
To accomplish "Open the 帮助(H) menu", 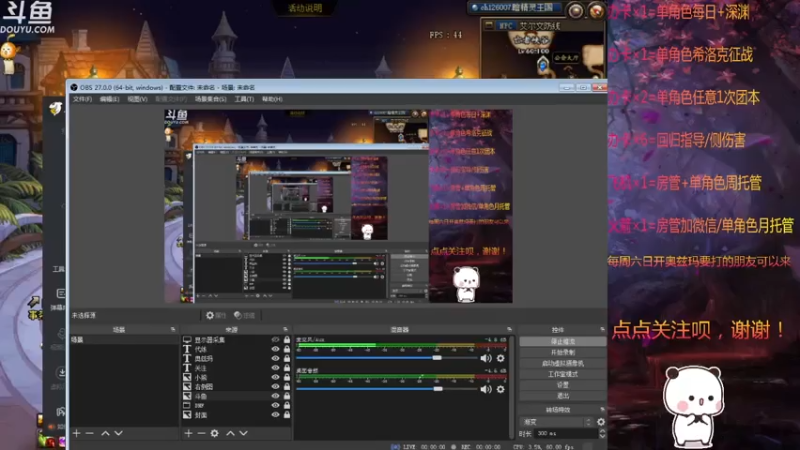I will [272, 99].
